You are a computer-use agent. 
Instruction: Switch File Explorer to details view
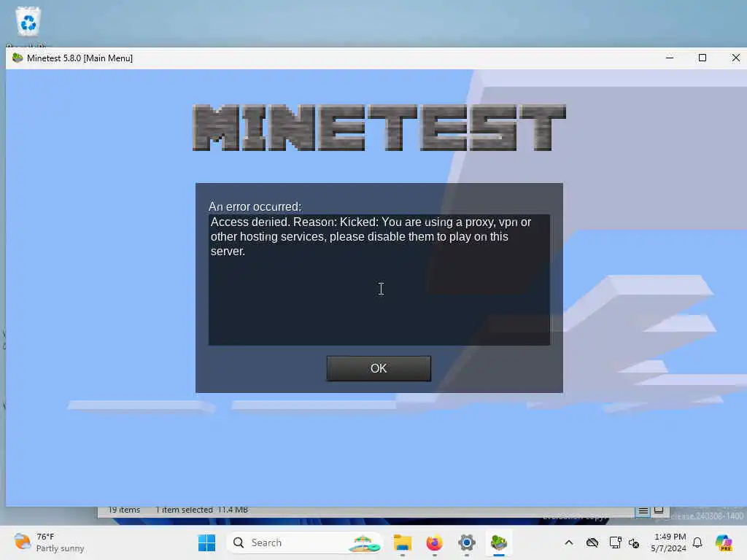(x=643, y=511)
